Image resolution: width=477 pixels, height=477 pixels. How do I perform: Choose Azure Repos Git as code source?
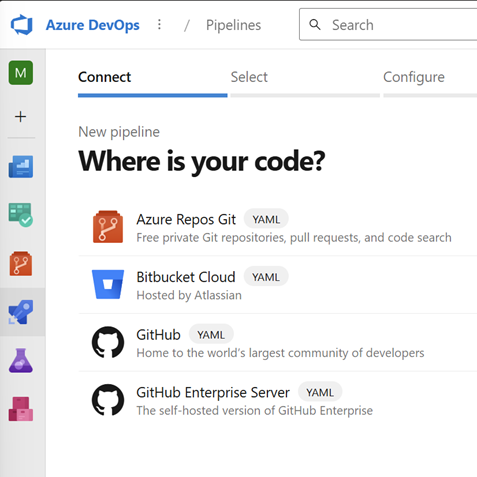tap(278, 227)
